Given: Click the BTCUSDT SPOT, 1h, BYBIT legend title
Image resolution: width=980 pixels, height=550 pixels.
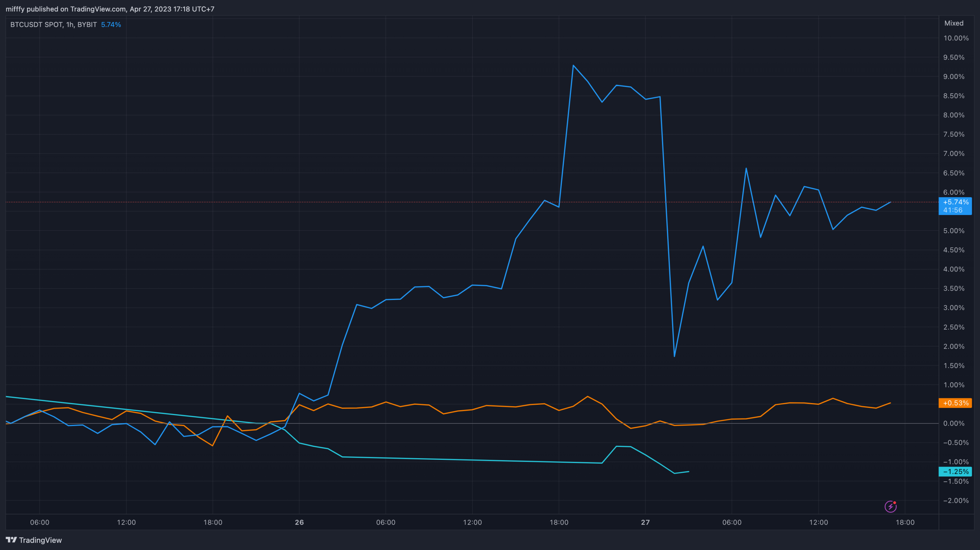Looking at the screenshot, I should click(53, 25).
